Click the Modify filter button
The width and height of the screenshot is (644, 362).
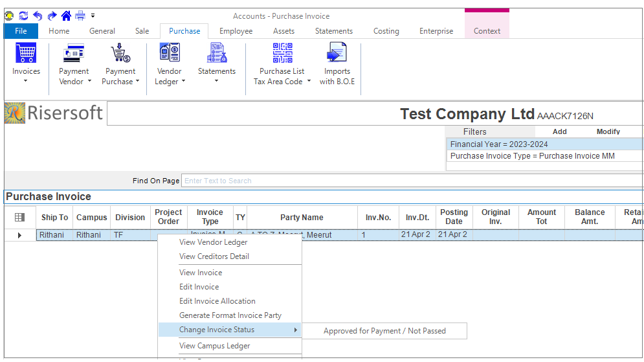tap(608, 131)
